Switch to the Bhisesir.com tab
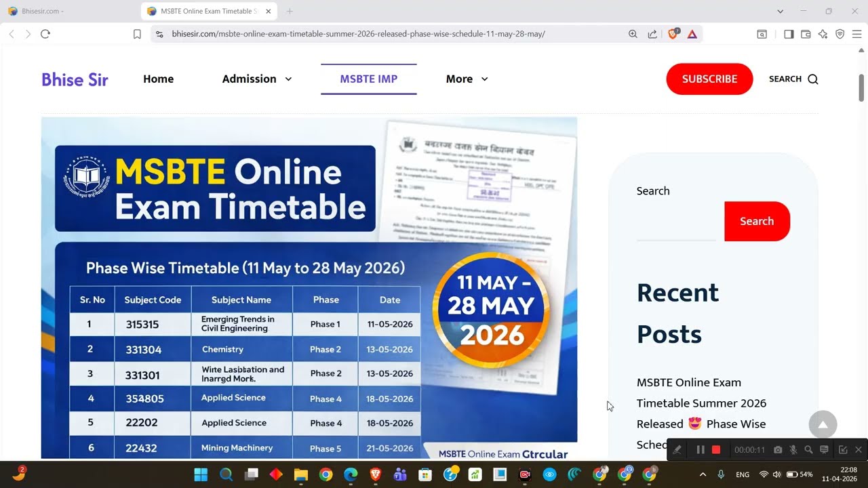 [x=71, y=12]
